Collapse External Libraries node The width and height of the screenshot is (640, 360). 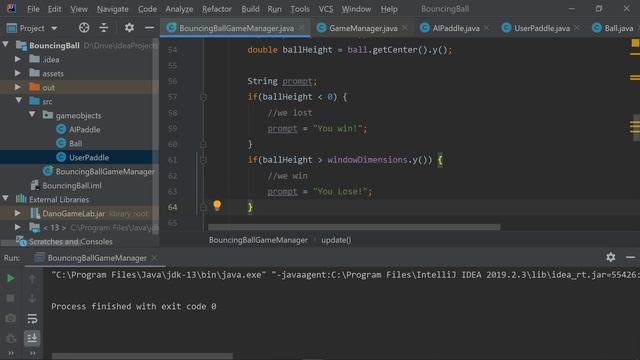[6, 199]
